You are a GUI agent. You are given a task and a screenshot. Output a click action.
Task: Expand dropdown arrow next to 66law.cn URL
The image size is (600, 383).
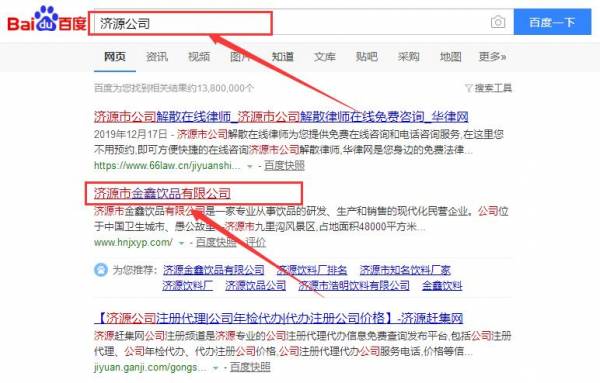250,166
